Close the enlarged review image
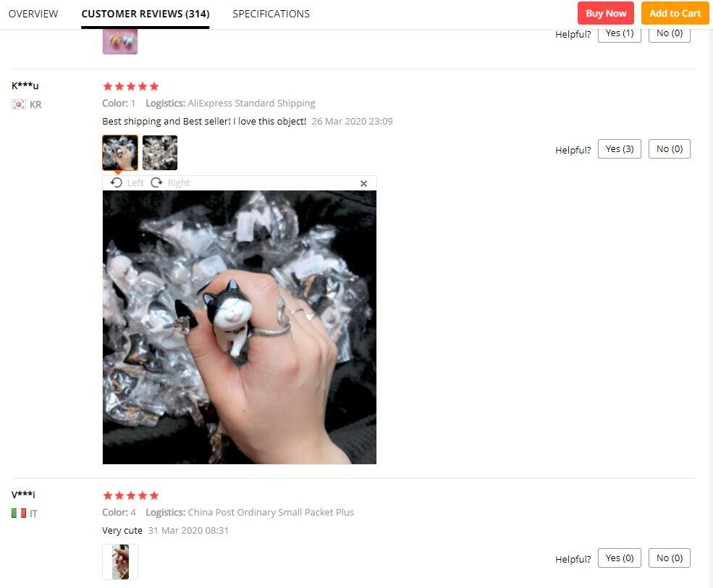 (x=363, y=183)
